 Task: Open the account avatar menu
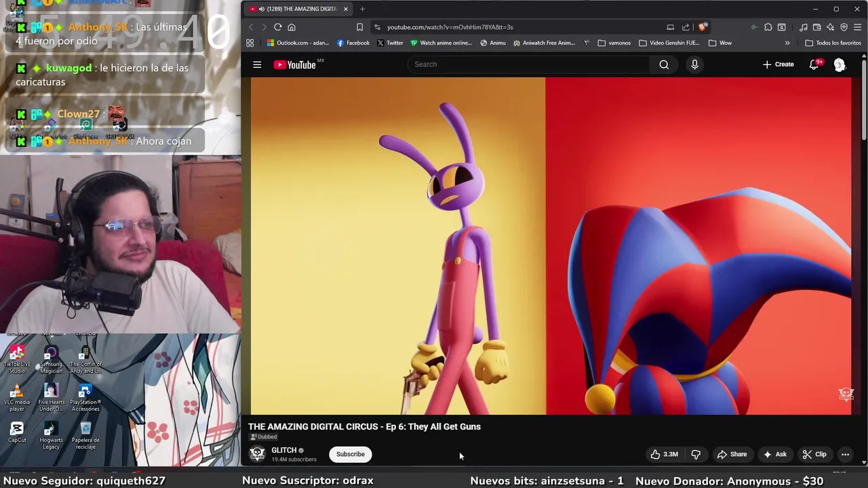pyautogui.click(x=840, y=64)
